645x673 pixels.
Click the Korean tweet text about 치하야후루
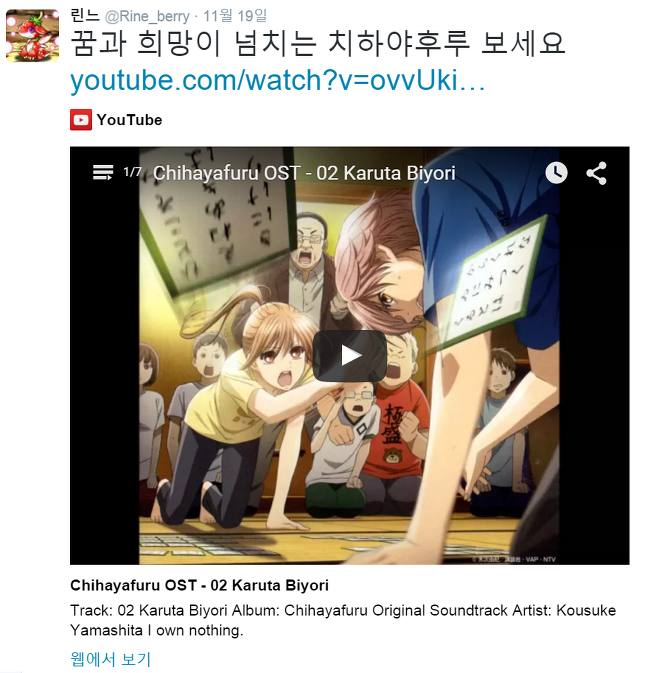317,43
